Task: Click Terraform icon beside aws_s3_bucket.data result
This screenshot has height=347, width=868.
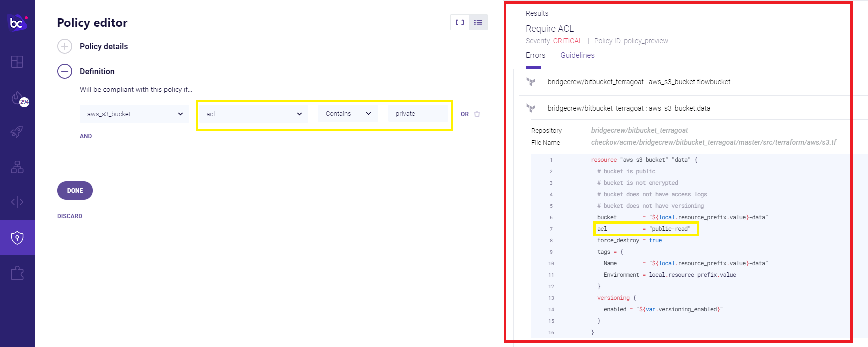Action: click(531, 108)
